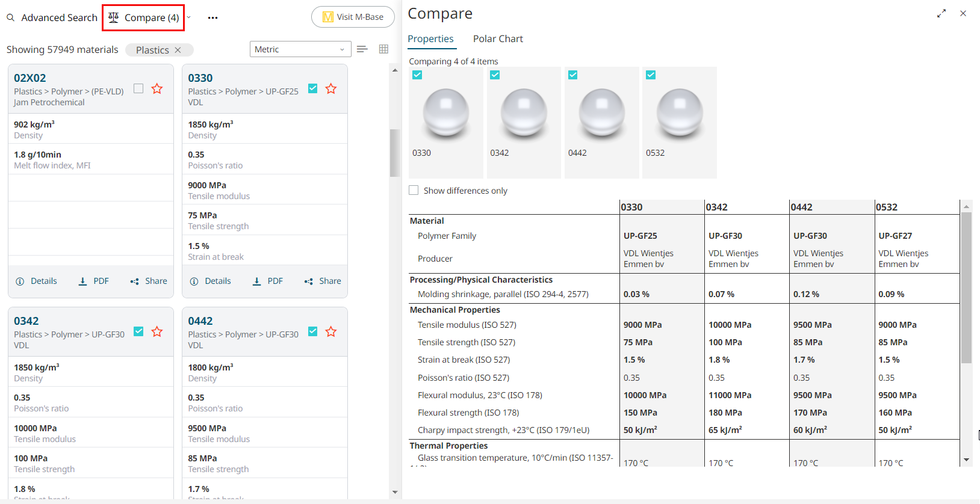Click 0442 flexural strength value 170 MPa
Screen dimensions: 980x504
[x=810, y=413]
